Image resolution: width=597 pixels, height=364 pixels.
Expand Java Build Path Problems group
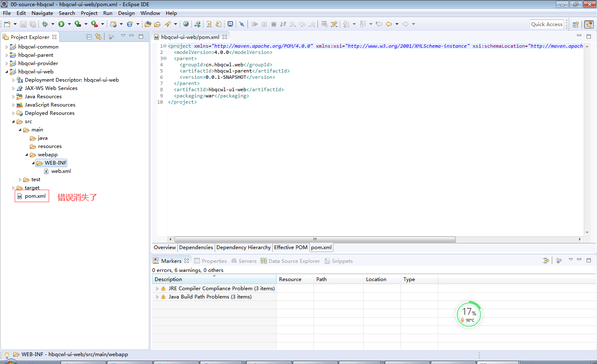click(x=157, y=297)
